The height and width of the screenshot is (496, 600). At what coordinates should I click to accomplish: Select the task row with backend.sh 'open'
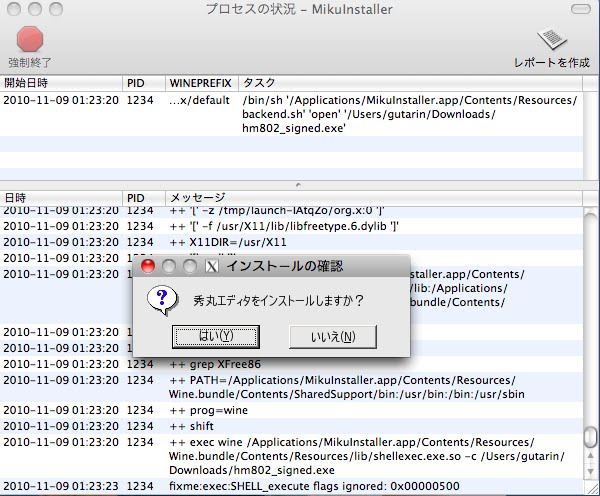pos(291,114)
